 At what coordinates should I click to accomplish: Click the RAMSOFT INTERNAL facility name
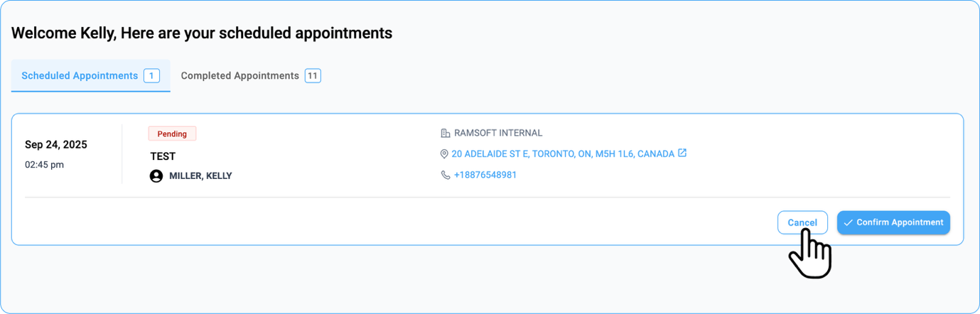point(498,133)
